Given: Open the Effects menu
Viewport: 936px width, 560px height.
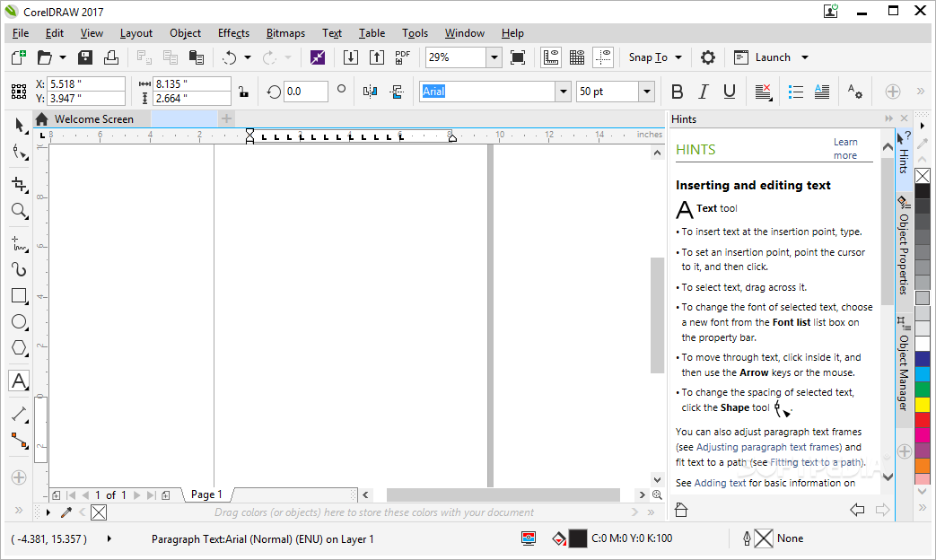Looking at the screenshot, I should (233, 33).
